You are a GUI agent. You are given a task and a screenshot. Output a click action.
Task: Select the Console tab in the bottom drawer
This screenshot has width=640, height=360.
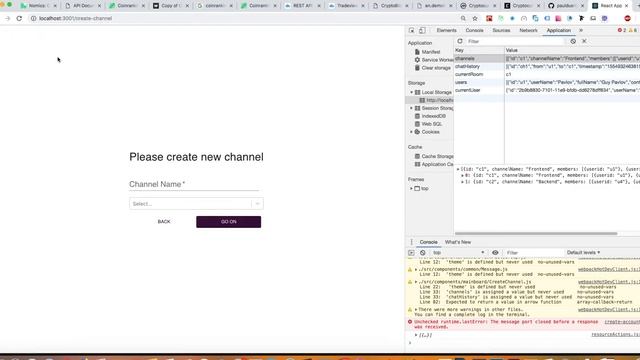(x=428, y=242)
